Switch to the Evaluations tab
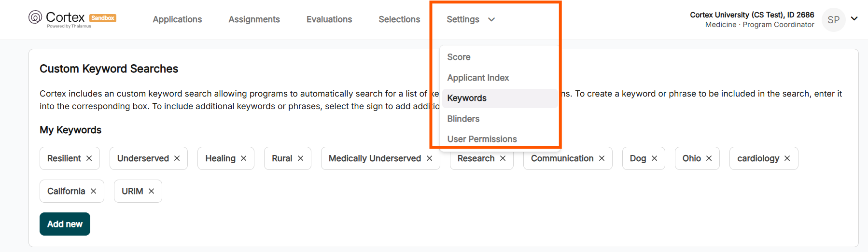The image size is (868, 252). click(x=329, y=19)
